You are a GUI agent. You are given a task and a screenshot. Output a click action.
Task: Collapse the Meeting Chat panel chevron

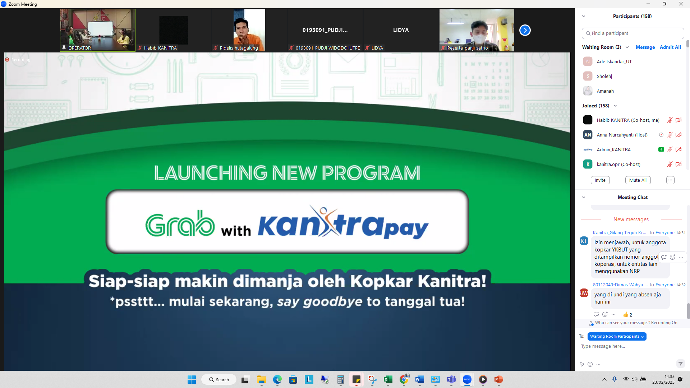(x=584, y=197)
